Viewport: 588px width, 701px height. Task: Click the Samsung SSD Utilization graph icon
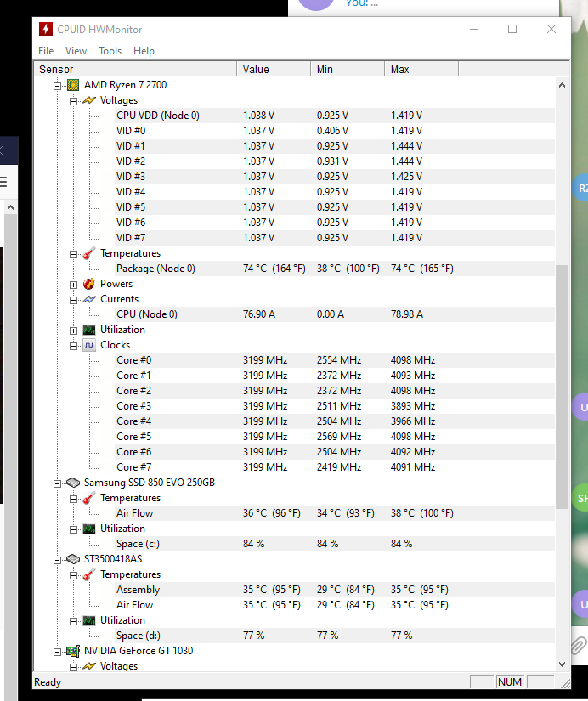pyautogui.click(x=89, y=529)
